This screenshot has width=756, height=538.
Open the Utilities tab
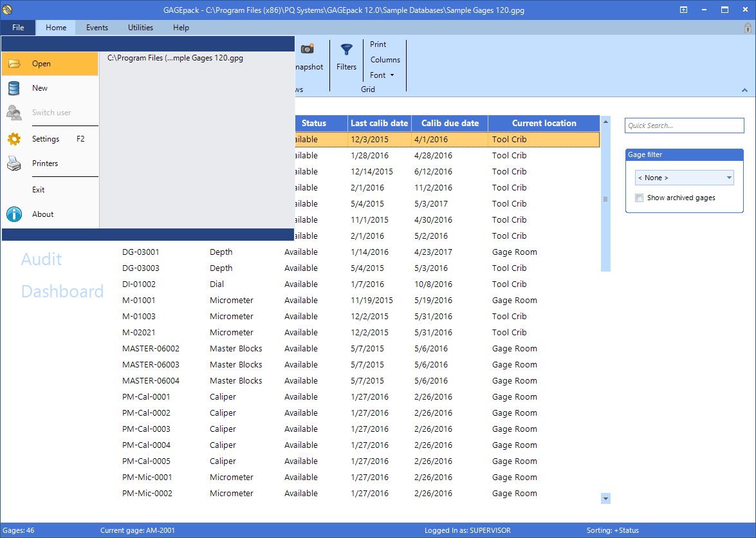tap(140, 28)
